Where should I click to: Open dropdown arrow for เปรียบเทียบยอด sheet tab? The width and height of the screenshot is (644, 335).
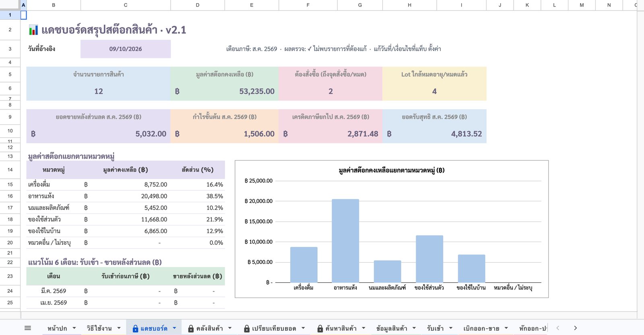(x=303, y=328)
